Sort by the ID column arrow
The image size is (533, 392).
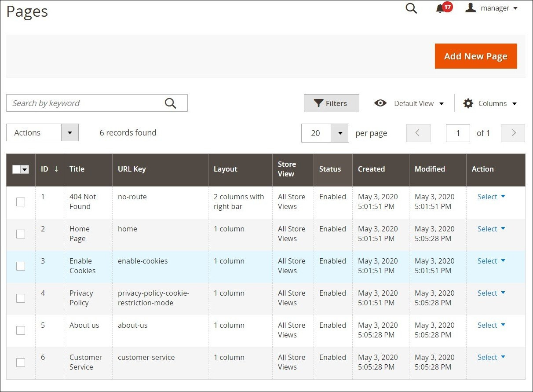[x=56, y=169]
